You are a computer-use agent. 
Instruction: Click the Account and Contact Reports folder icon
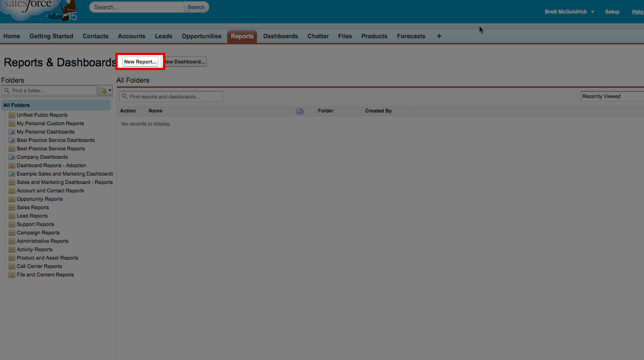point(12,191)
